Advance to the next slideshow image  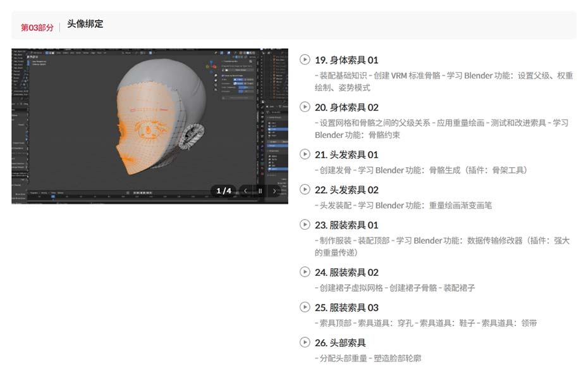pyautogui.click(x=274, y=190)
